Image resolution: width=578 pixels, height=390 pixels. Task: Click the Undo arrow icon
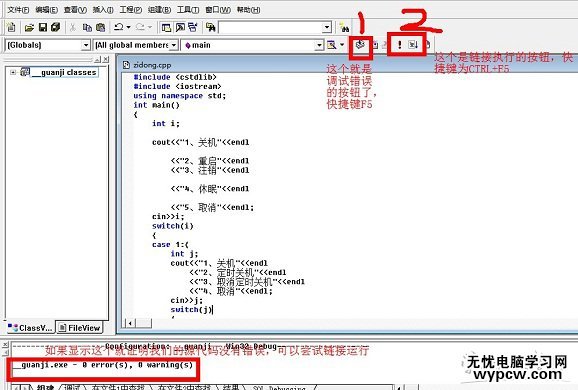pos(119,27)
